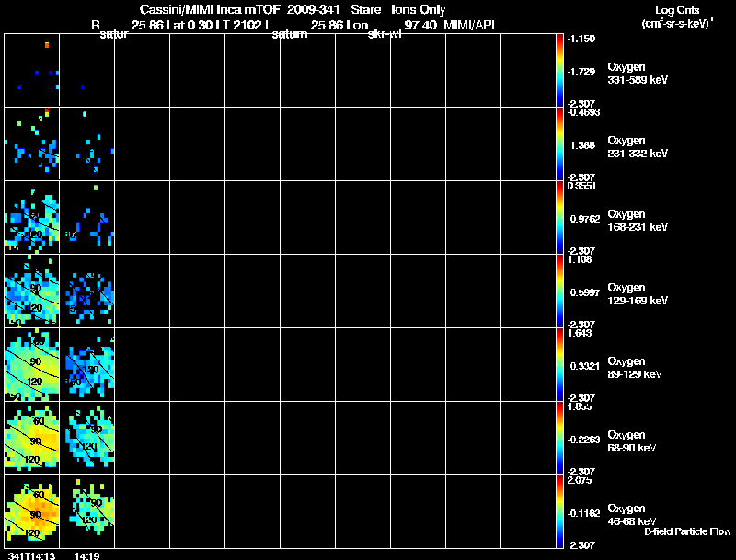
Task: Click the 'Oxygen 46-68 keV' label
Action: pos(632,515)
